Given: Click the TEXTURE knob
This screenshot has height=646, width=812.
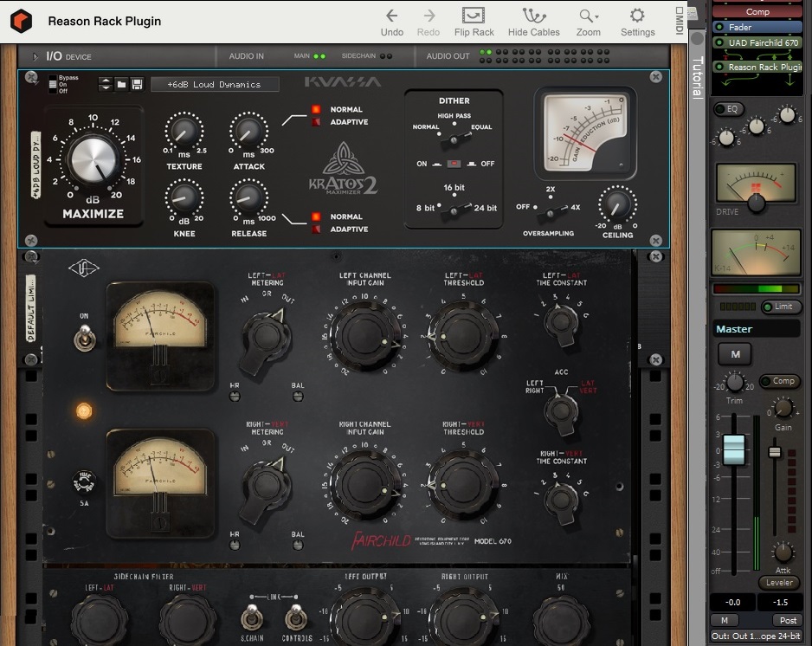Looking at the screenshot, I should pyautogui.click(x=184, y=132).
